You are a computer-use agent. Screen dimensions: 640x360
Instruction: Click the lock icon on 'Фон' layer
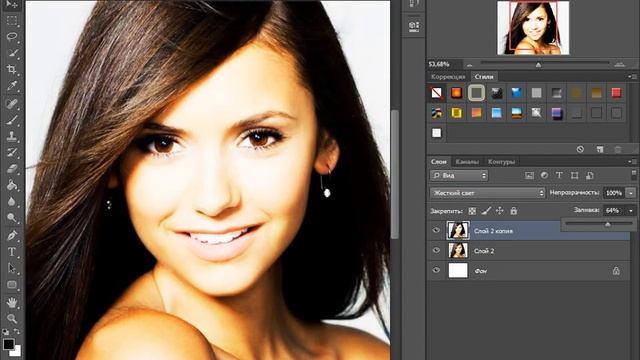(616, 271)
